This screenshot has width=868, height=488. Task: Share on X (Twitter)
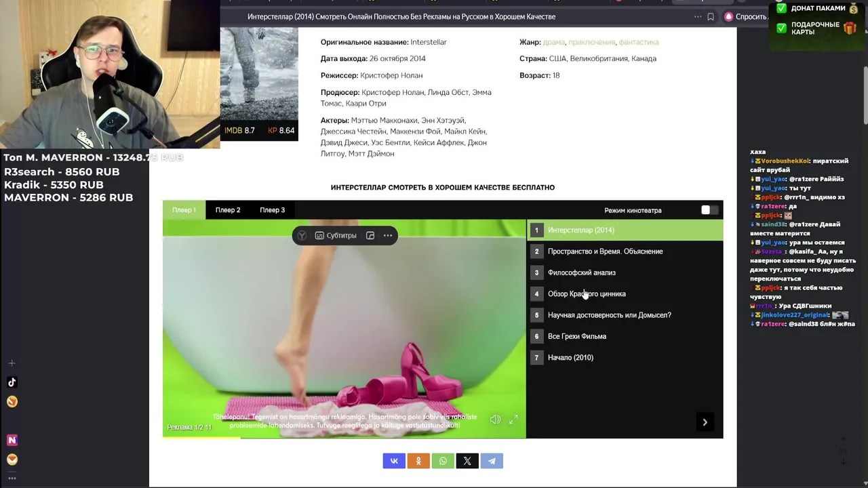click(467, 461)
